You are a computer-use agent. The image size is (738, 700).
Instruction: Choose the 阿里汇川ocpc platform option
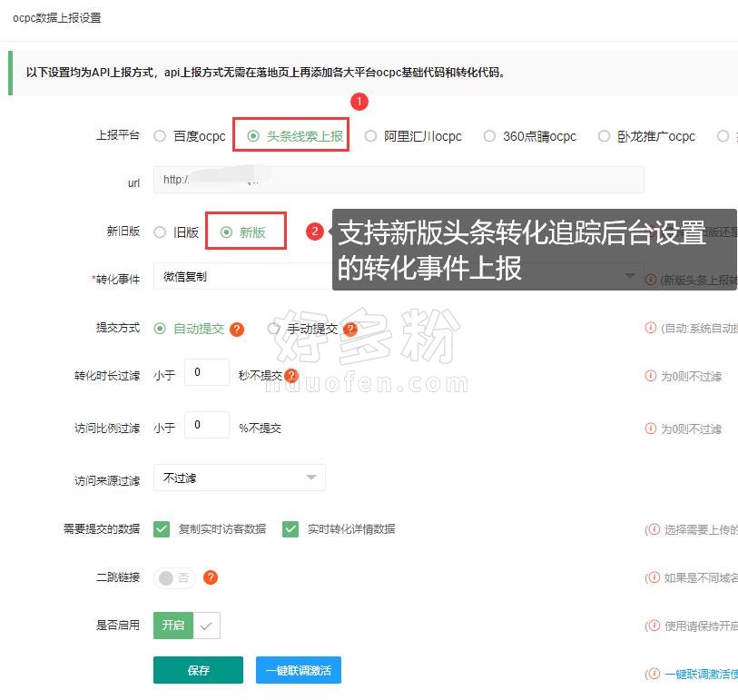[x=371, y=136]
